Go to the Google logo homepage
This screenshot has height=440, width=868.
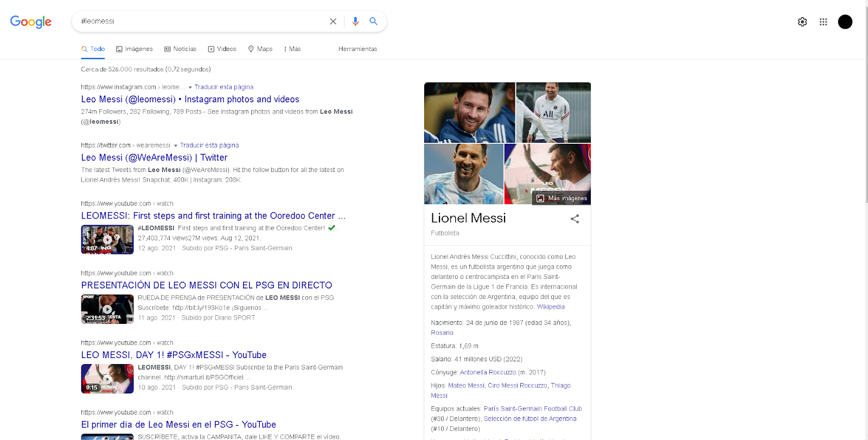coord(31,22)
